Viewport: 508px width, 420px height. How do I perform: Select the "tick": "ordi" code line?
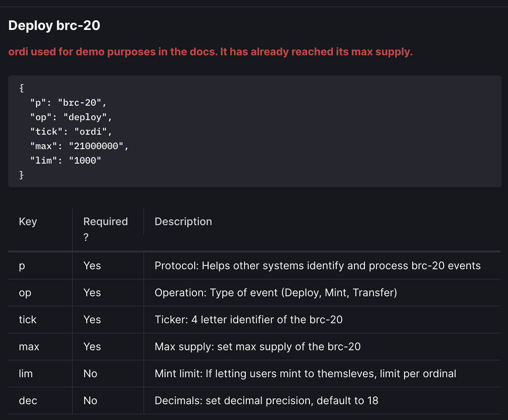71,132
